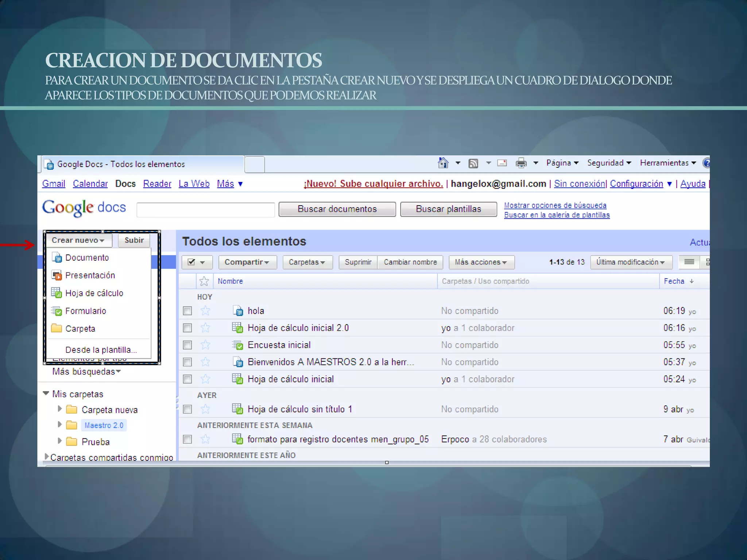
Task: Expand 'Carpeta nueva' folder
Action: click(x=60, y=409)
